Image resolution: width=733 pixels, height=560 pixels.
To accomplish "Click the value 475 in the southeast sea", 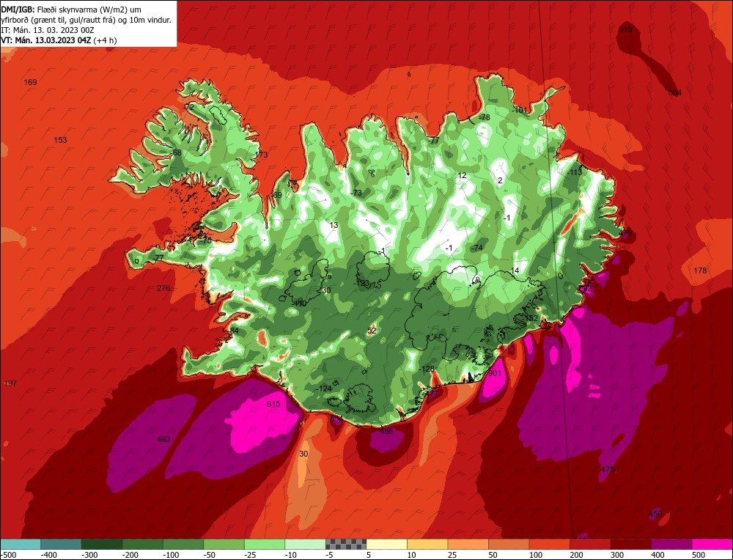I will pyautogui.click(x=607, y=469).
